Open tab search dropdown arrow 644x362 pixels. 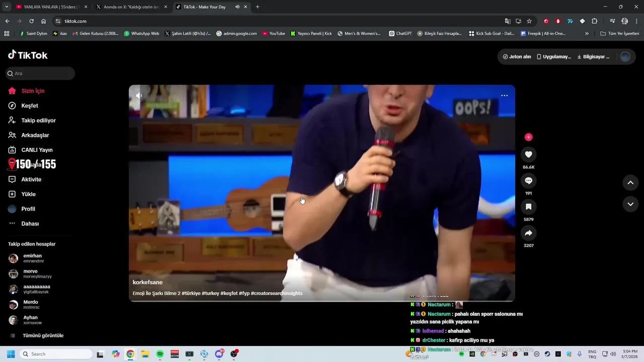pyautogui.click(x=7, y=7)
